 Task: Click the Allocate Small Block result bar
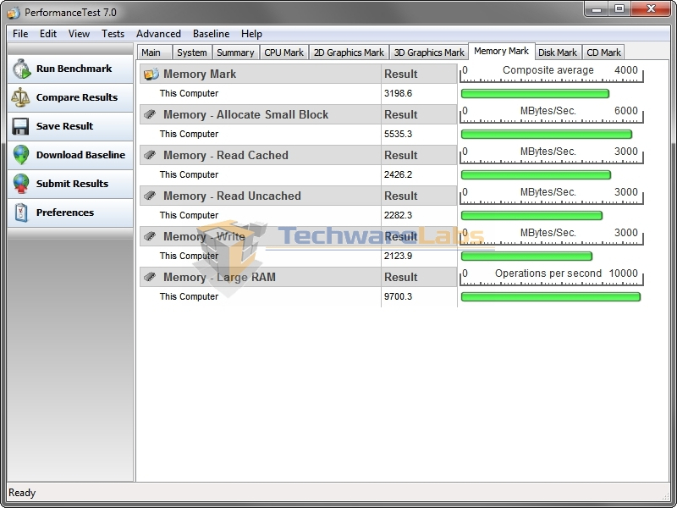coord(546,134)
